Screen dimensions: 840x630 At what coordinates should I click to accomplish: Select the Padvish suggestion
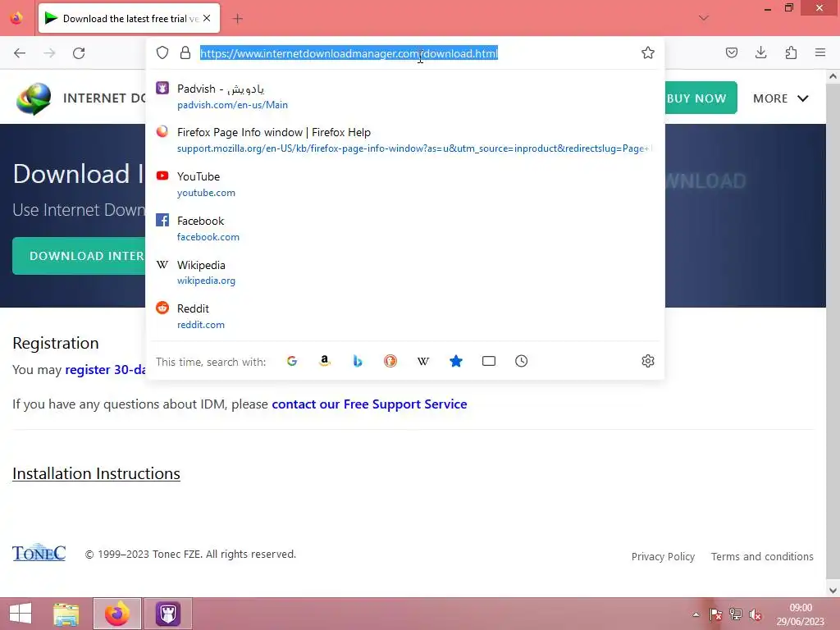coord(404,96)
